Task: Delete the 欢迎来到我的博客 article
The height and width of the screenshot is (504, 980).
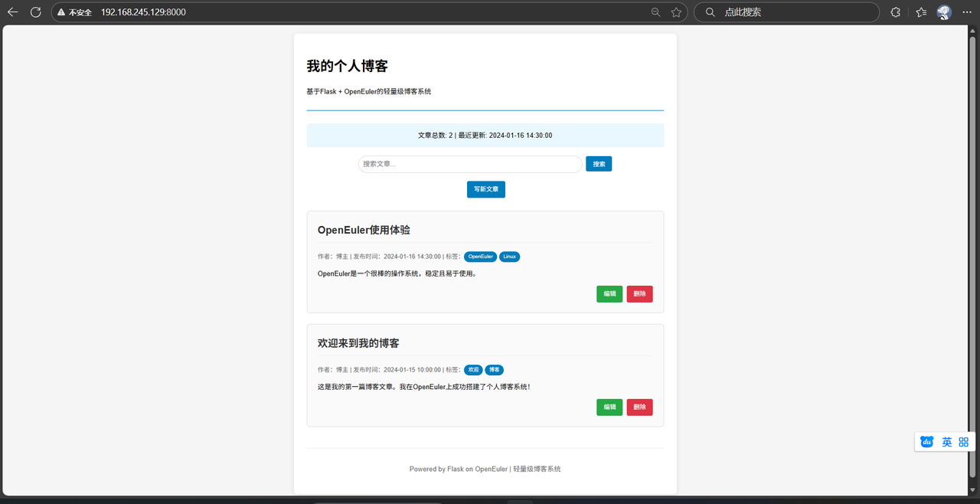Action: (x=639, y=407)
